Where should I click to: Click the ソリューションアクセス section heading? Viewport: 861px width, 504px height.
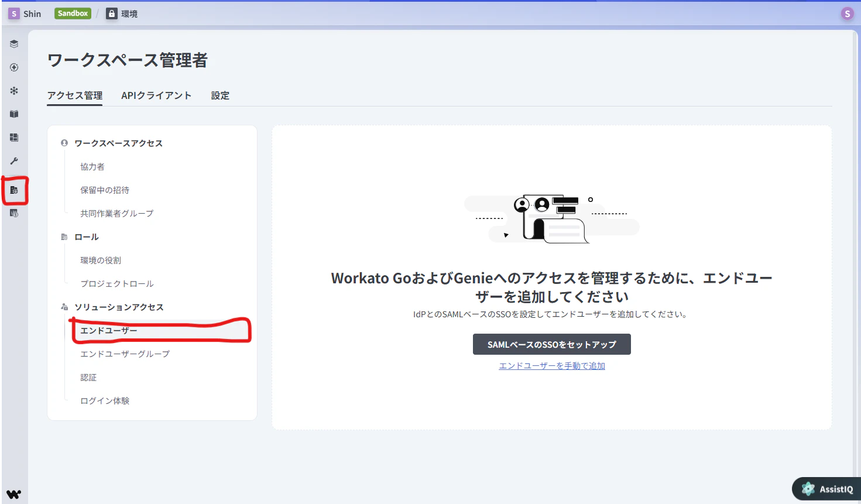pos(119,307)
